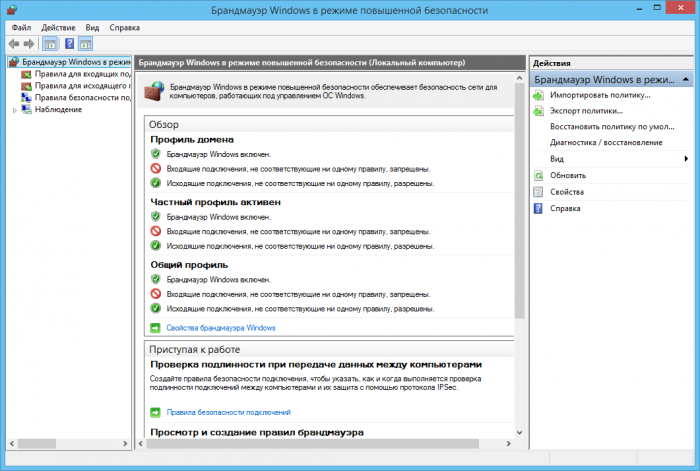The width and height of the screenshot is (700, 471).
Task: Click the center pane scroll-up arrow
Action: tap(519, 78)
